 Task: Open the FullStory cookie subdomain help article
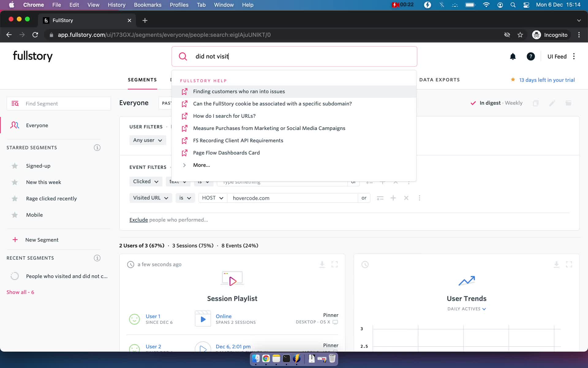coord(294,104)
